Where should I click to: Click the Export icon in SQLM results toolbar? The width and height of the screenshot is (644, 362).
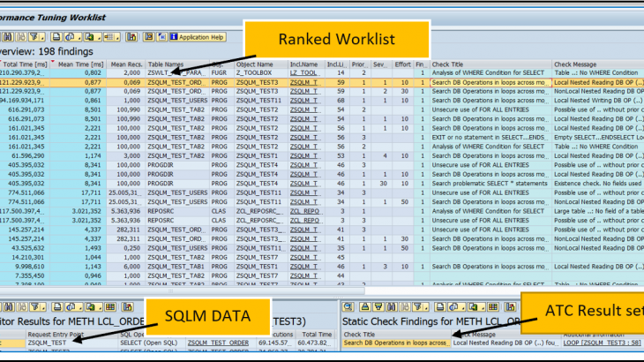[x=90, y=307]
